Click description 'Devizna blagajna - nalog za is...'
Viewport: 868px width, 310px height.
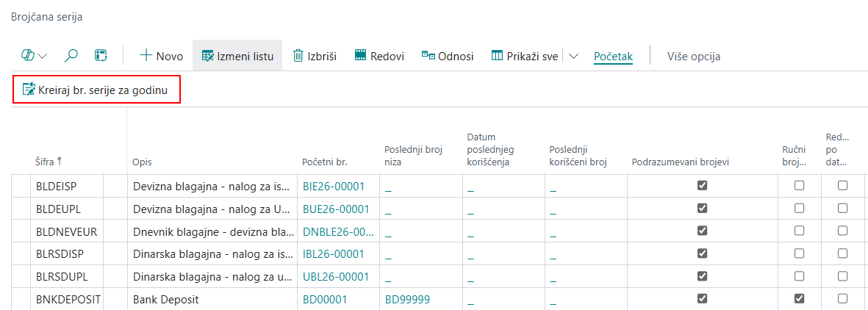pyautogui.click(x=212, y=186)
